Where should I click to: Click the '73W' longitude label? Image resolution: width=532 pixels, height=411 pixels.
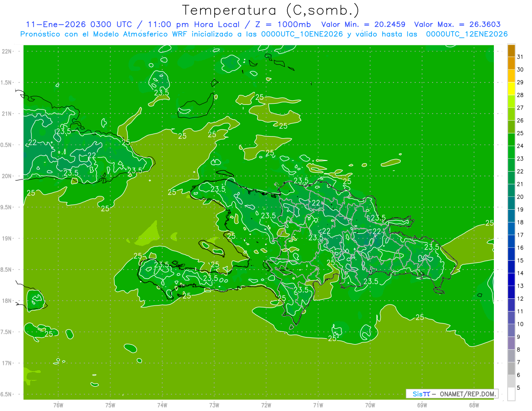[214, 405]
